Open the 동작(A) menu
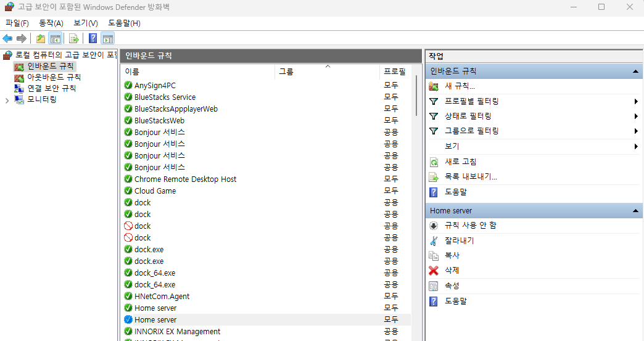 tap(51, 23)
